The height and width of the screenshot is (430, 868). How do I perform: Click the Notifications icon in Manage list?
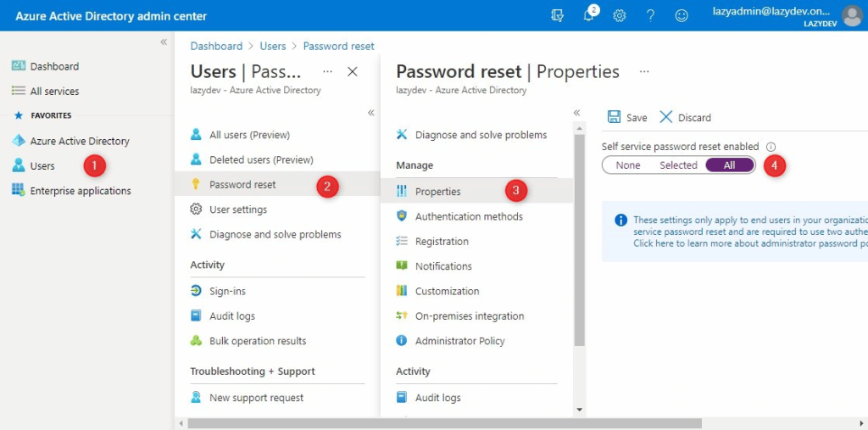click(x=402, y=266)
